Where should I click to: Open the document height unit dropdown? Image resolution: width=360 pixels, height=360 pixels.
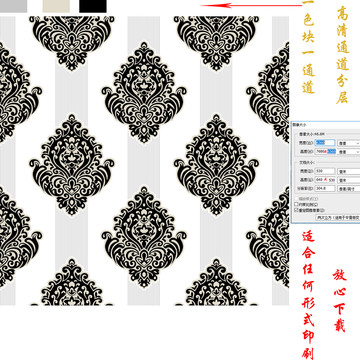pyautogui.click(x=349, y=180)
